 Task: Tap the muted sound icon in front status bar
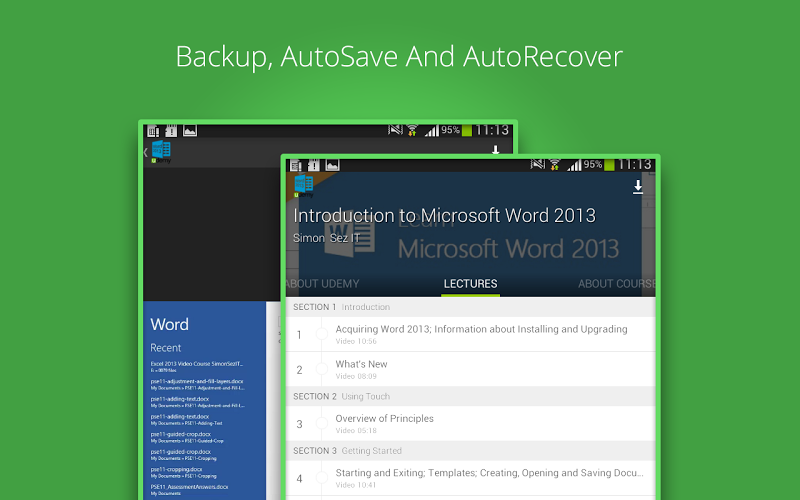tap(538, 164)
